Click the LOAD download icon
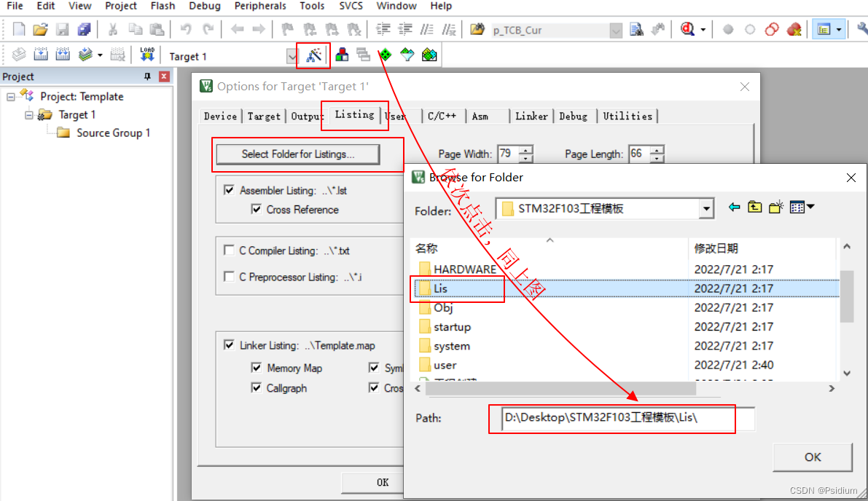The width and height of the screenshot is (868, 501). [146, 54]
